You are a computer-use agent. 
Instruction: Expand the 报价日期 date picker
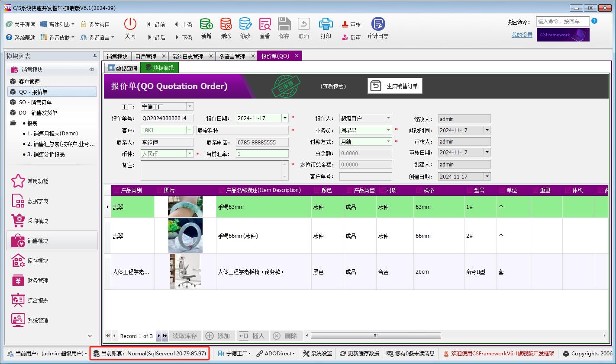coord(285,118)
